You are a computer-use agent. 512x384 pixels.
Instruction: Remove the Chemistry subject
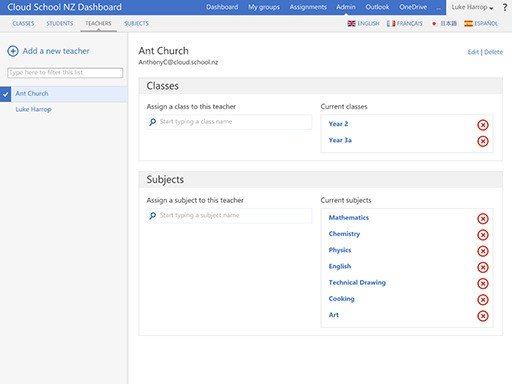[483, 235]
